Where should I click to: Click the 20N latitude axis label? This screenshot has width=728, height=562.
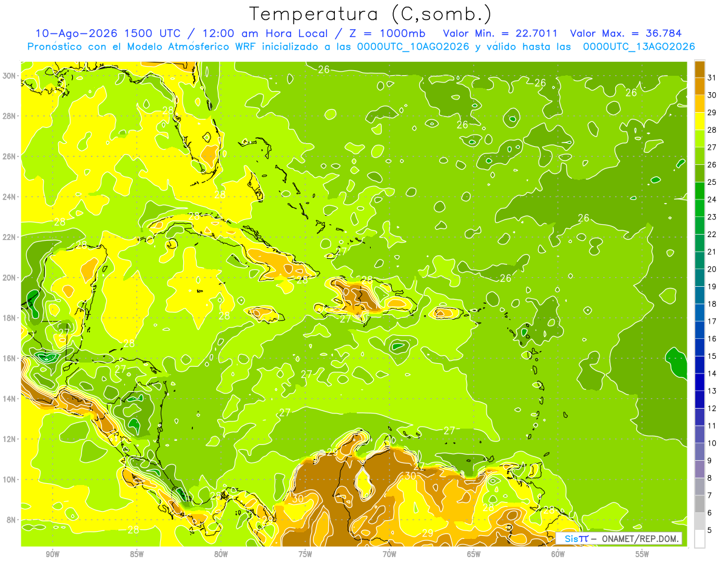coord(10,278)
